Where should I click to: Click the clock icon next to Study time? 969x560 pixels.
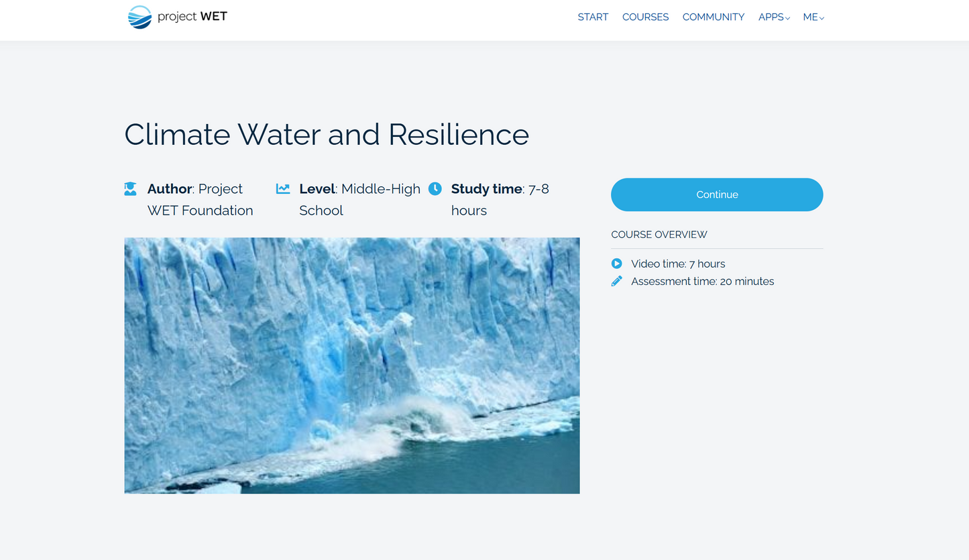pos(435,188)
